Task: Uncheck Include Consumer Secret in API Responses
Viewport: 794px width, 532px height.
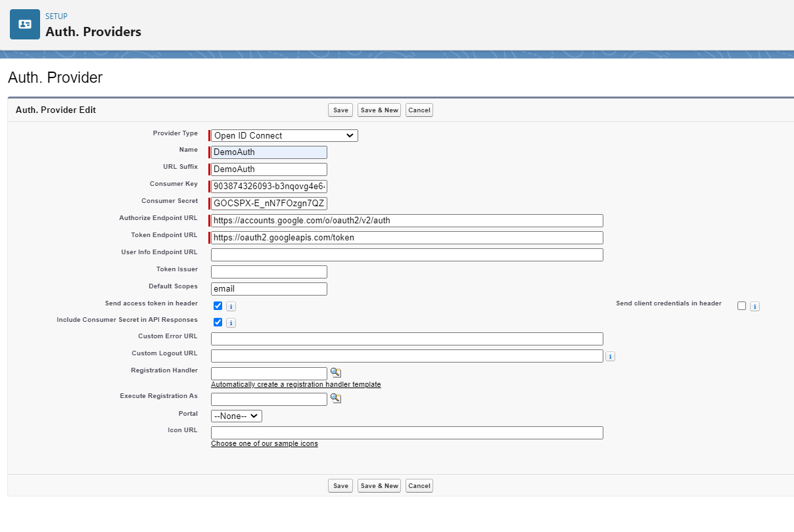Action: tap(218, 322)
